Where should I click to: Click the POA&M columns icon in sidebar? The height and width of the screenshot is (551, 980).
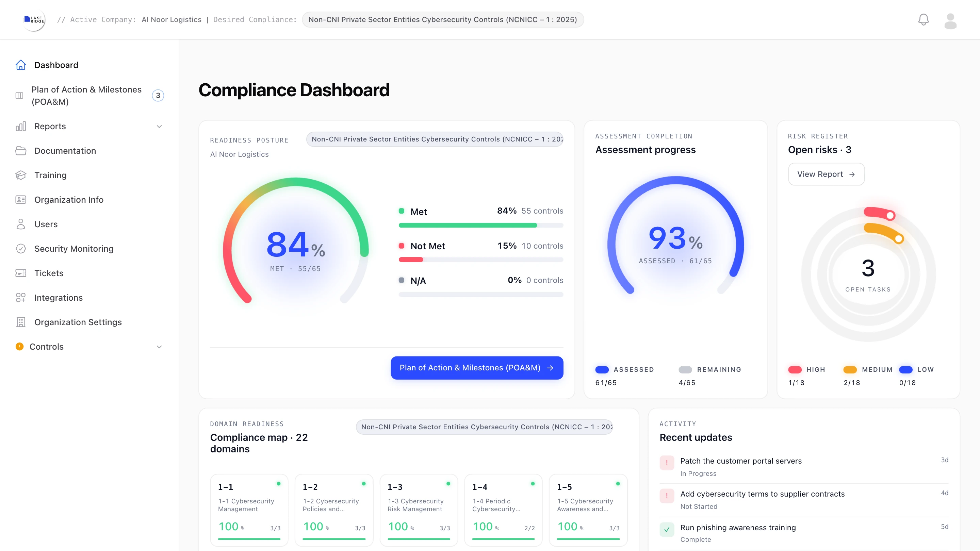pyautogui.click(x=19, y=96)
